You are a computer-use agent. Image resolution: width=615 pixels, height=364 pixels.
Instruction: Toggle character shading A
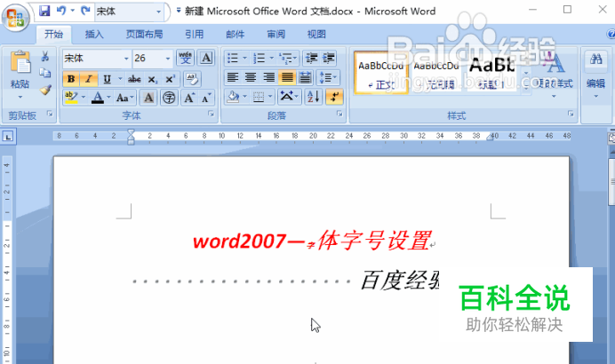(x=148, y=98)
